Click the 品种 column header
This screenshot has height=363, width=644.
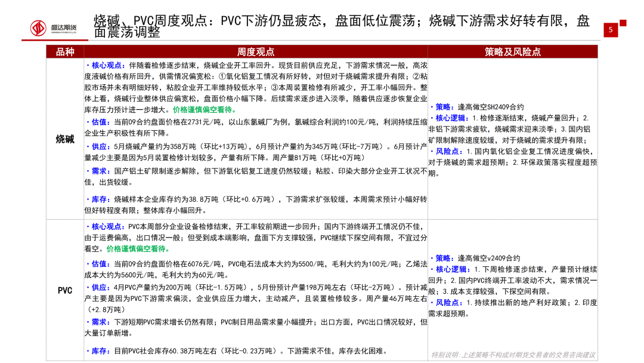[x=65, y=52]
